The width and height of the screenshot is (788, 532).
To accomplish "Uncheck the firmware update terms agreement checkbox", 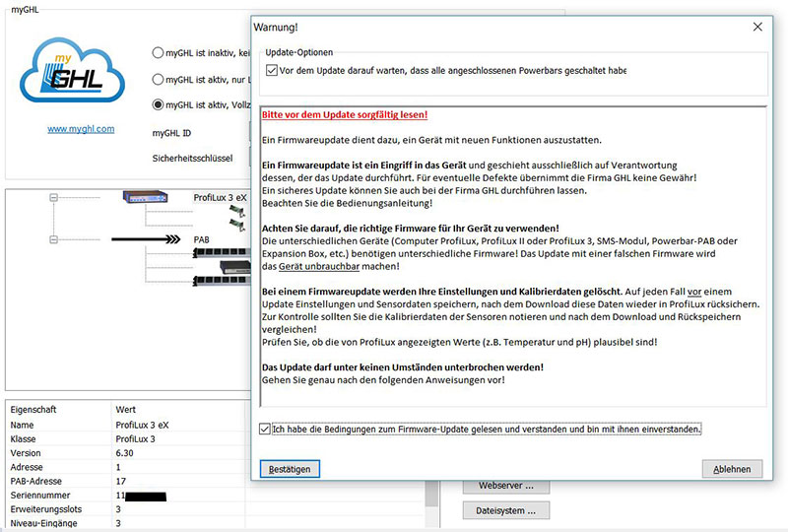I will [264, 430].
